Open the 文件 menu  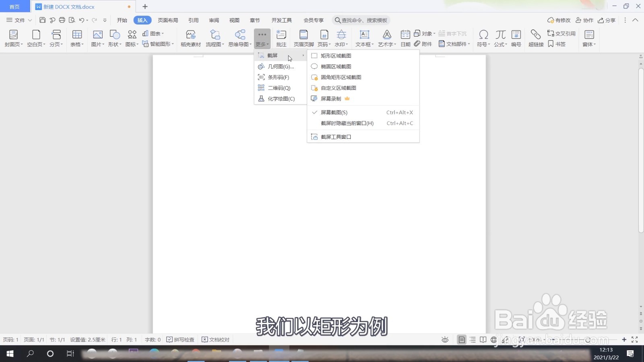point(19,20)
